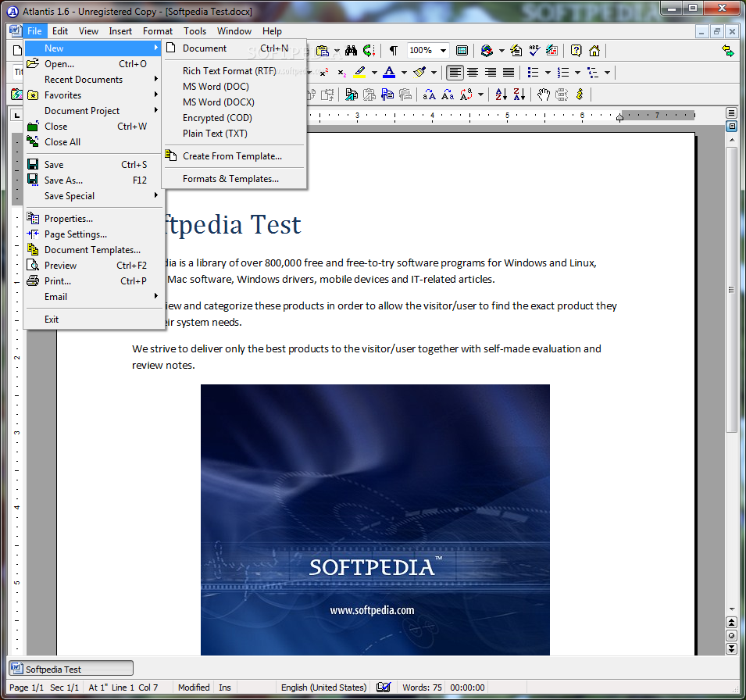Click Page Settings... in File menu
Viewport: 746px width, 700px height.
94,234
